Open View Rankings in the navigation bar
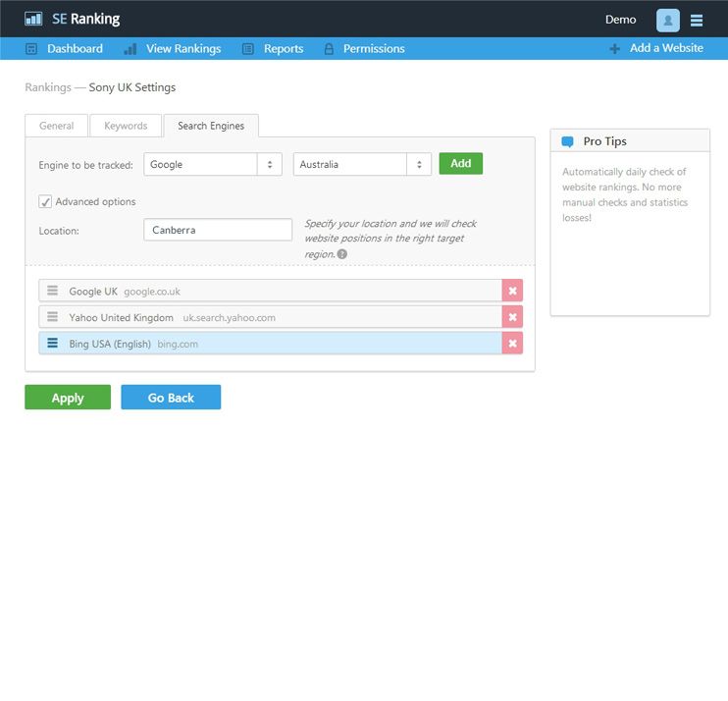 click(183, 49)
